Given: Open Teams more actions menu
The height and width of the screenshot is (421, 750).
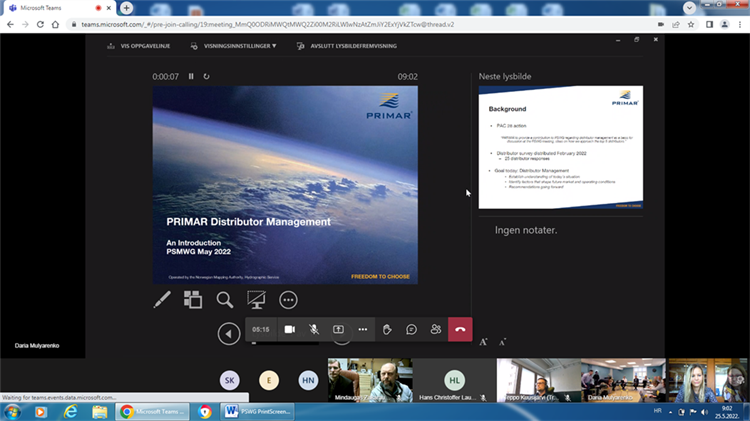Looking at the screenshot, I should click(x=363, y=329).
